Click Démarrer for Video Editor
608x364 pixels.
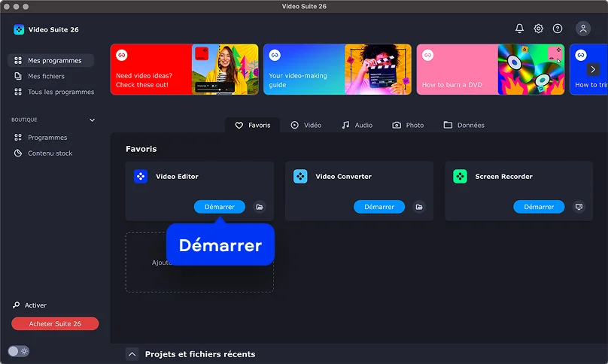pos(220,207)
